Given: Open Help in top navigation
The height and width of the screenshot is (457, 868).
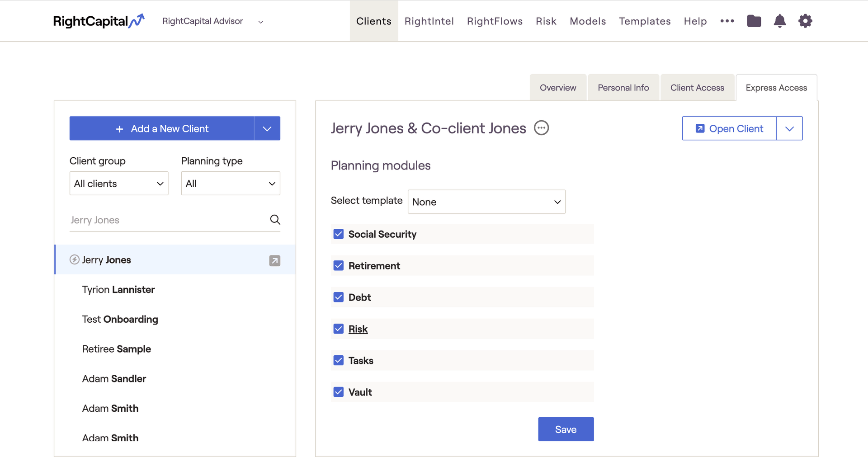Looking at the screenshot, I should coord(695,21).
